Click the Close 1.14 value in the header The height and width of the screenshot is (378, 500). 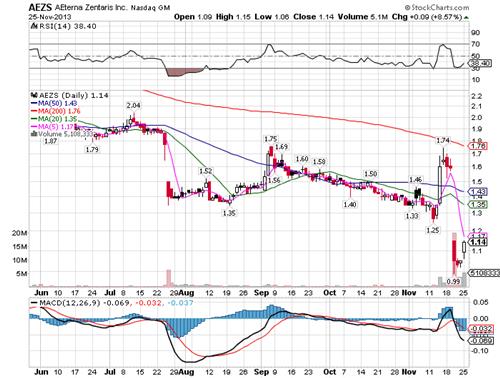click(313, 17)
